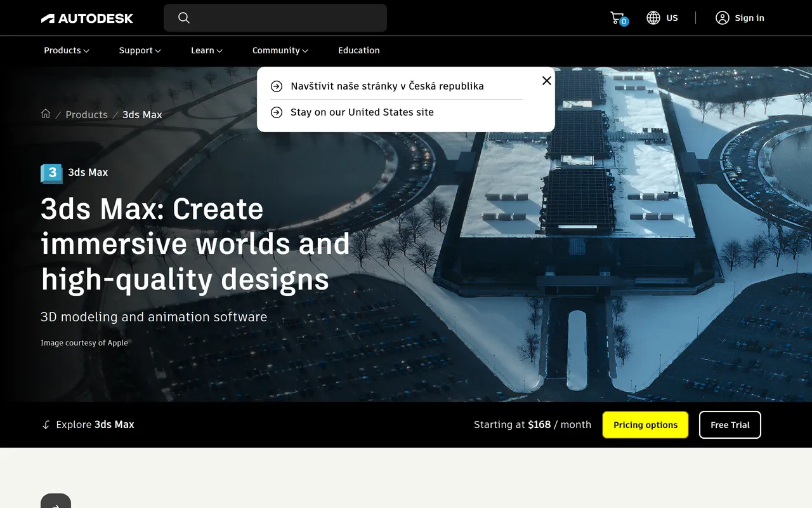
Task: Click '3D modeling and animation software' text
Action: (154, 317)
